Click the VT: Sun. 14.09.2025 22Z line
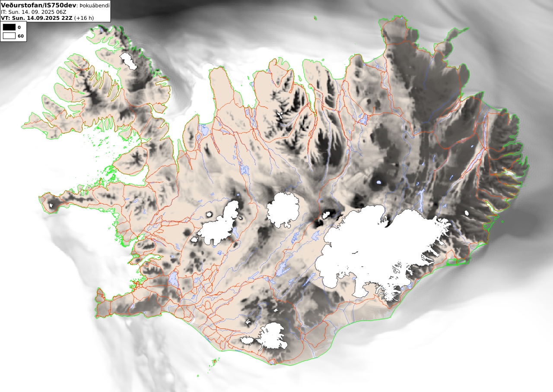Screen dimensions: 553x392 click(x=37, y=18)
